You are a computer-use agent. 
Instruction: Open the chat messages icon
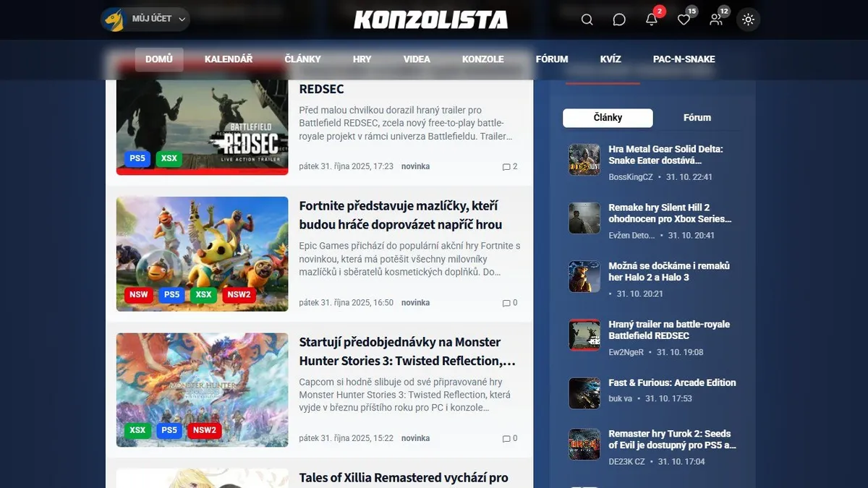(x=619, y=20)
